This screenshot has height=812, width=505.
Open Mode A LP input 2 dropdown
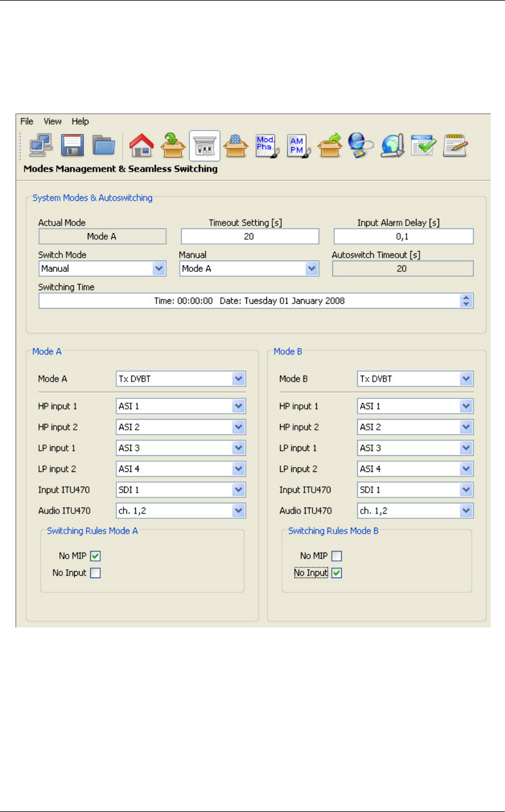tap(181, 469)
